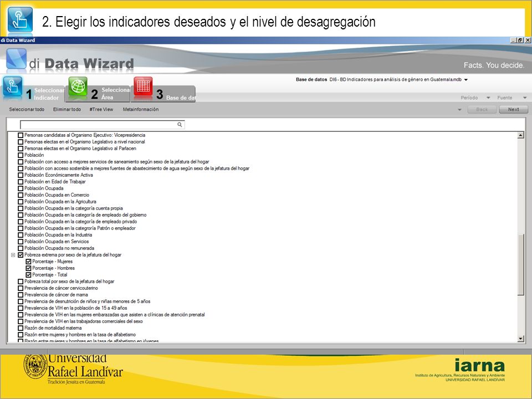Select text Personas electas en el Organismo Legislativo al Parlacen
532x399 pixels.
(80, 149)
